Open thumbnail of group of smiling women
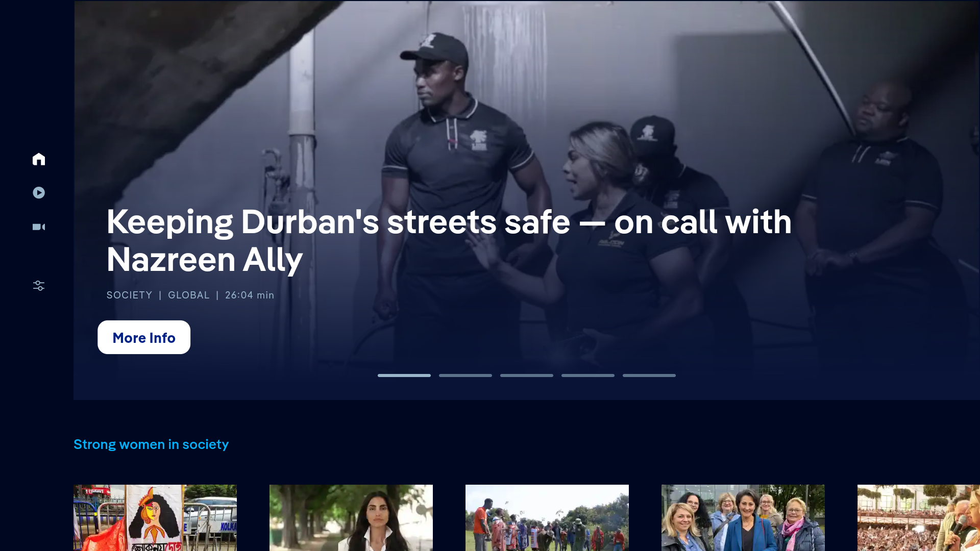The width and height of the screenshot is (980, 551). [743, 518]
